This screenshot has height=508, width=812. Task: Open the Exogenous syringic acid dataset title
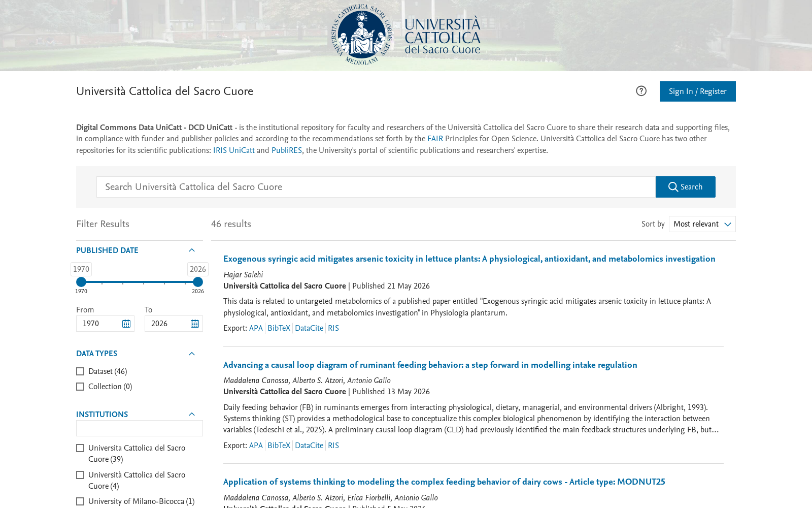coord(469,259)
